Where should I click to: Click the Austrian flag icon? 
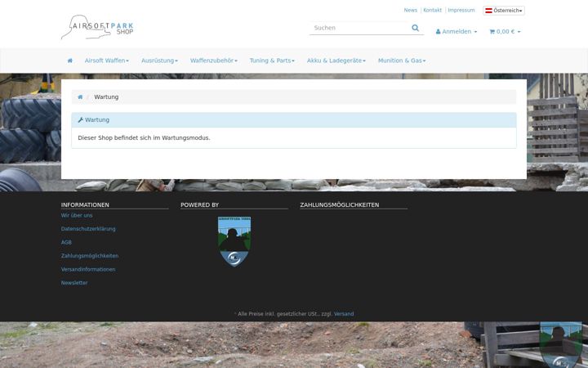pos(488,11)
